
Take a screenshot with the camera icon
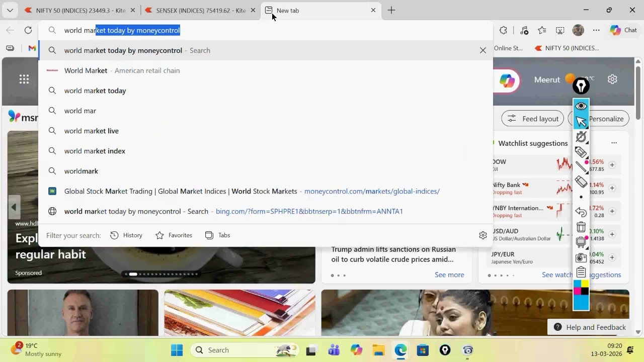581,257
